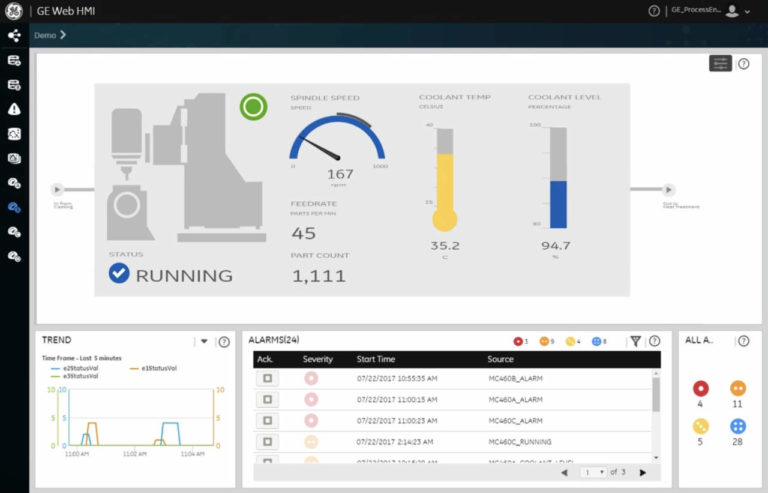Click the In from Casting arrow button
The image size is (768, 493).
[x=58, y=188]
